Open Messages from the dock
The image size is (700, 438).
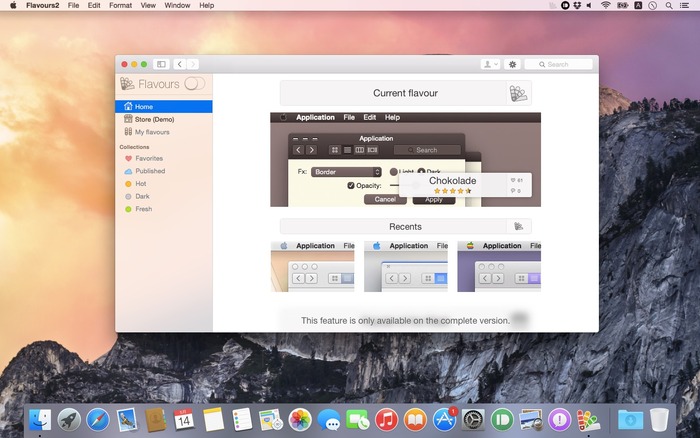click(329, 420)
